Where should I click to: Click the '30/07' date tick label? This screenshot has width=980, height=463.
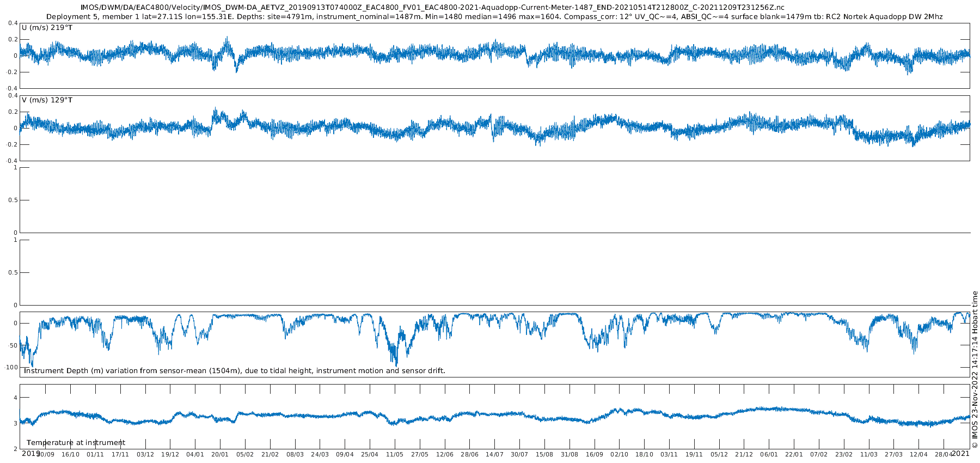tap(520, 454)
